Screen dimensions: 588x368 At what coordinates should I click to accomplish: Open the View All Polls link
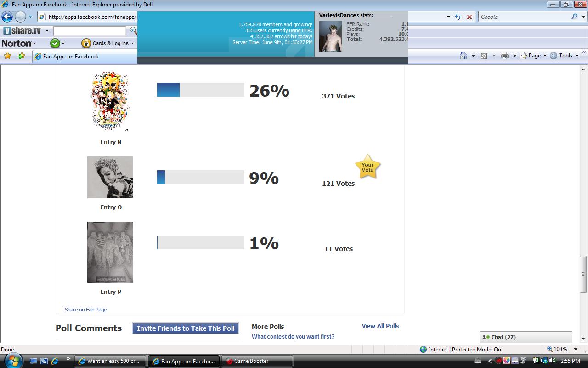[x=380, y=326]
